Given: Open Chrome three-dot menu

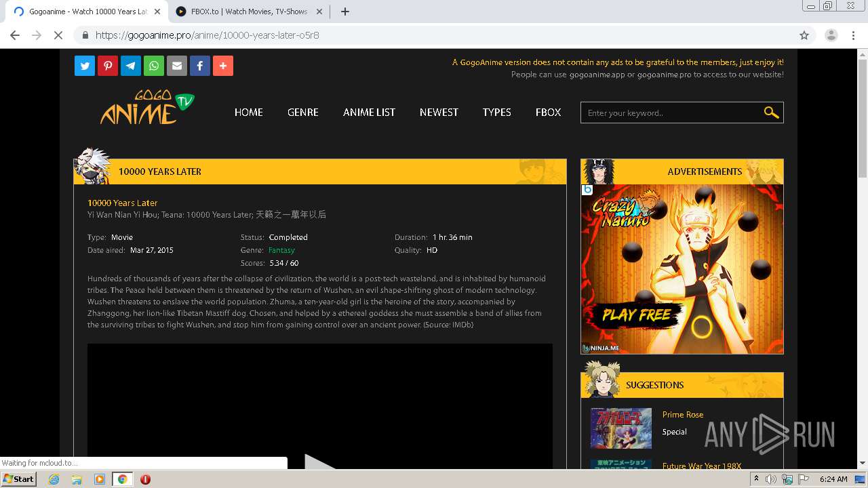Looking at the screenshot, I should tap(854, 35).
